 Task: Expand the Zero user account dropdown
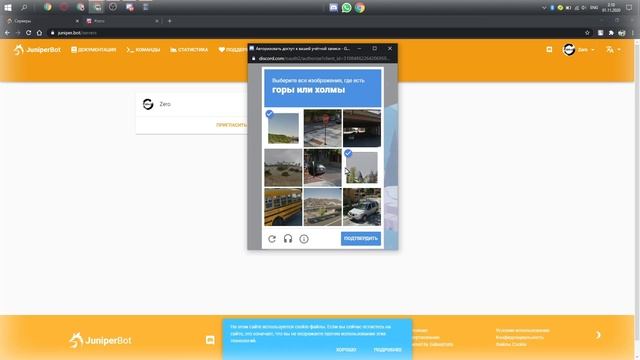[578, 50]
